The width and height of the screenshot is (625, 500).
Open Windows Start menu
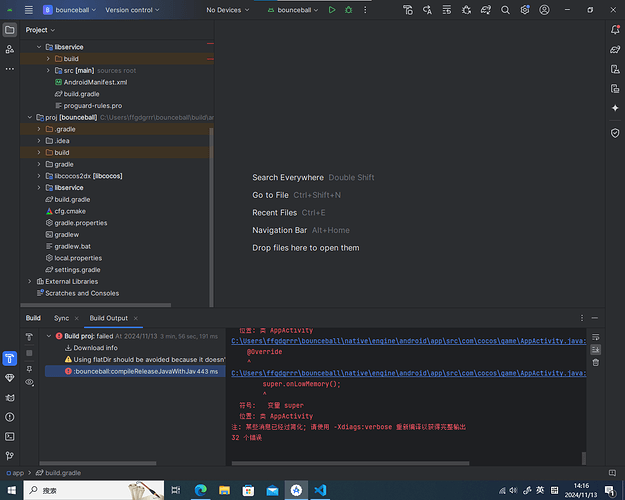pos(12,490)
